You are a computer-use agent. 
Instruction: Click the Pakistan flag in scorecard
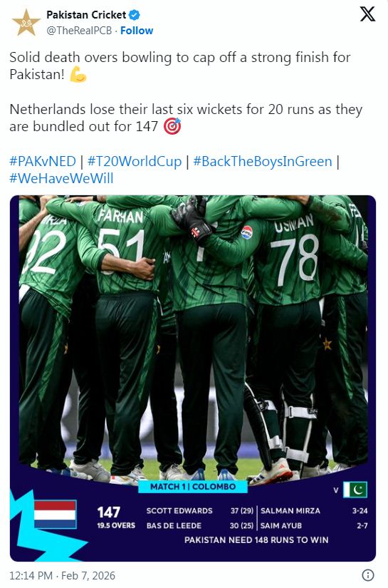pos(355,490)
